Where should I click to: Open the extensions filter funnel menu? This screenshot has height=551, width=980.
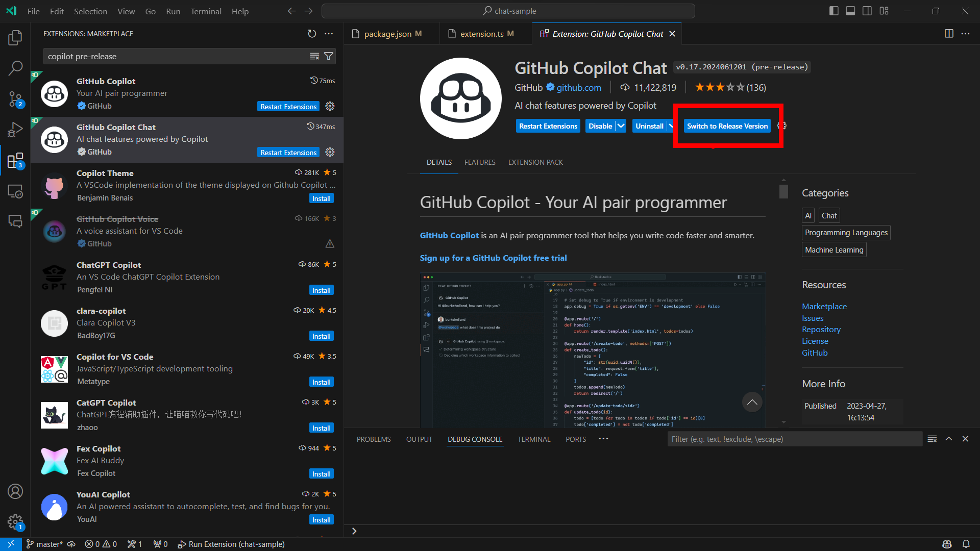pyautogui.click(x=329, y=56)
